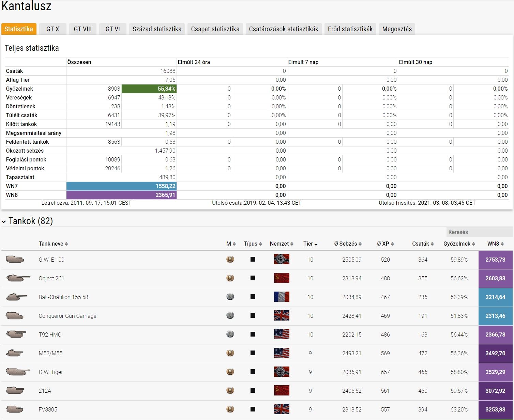Click the purple WN8 2365,91 cell
Viewport: 514px width, 420px height.
tap(121, 195)
